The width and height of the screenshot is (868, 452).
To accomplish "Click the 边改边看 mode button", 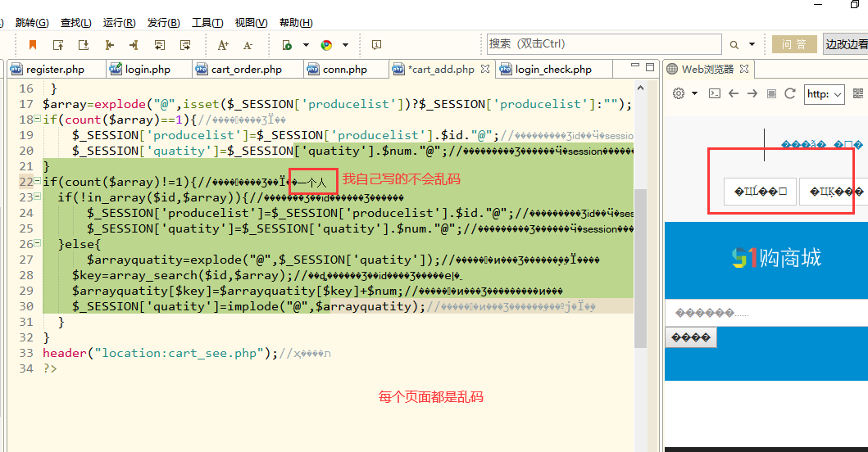I will click(845, 44).
